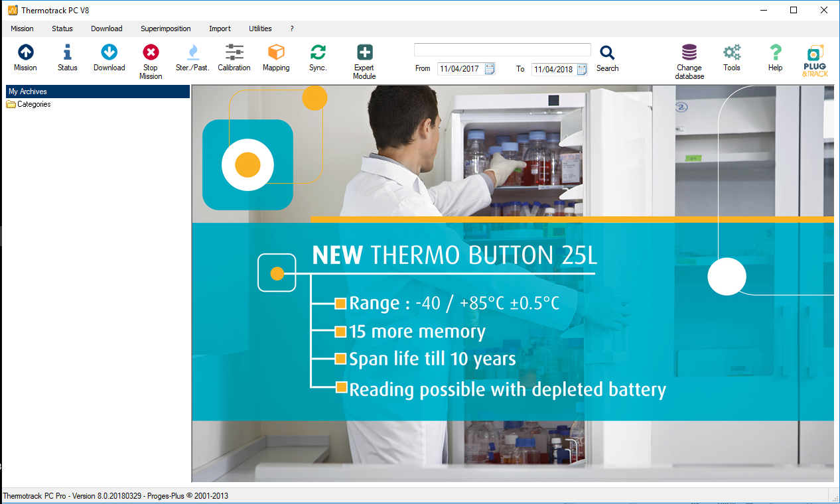The height and width of the screenshot is (504, 840).
Task: Open calendar picker for To date
Action: click(x=582, y=69)
